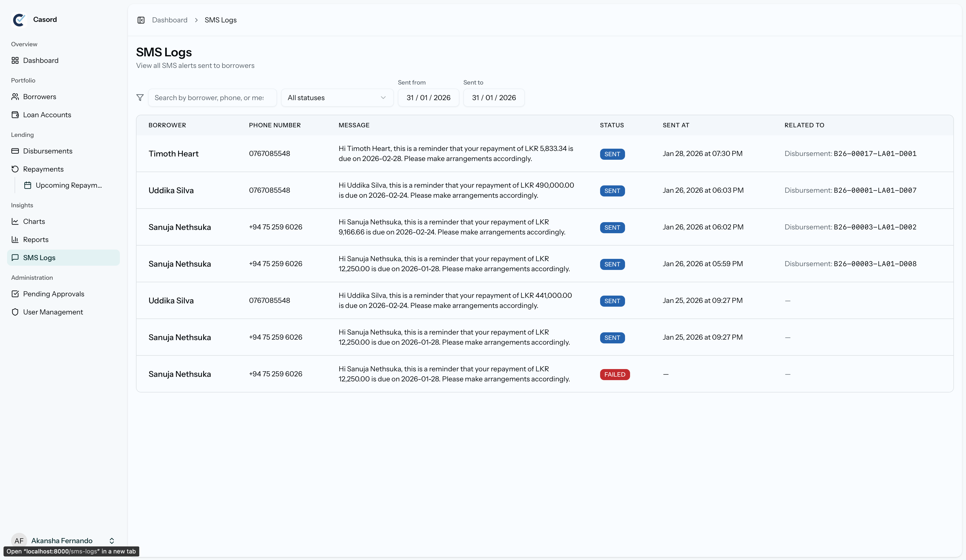Open the Sent from date picker
This screenshot has width=966, height=560.
[x=428, y=98]
